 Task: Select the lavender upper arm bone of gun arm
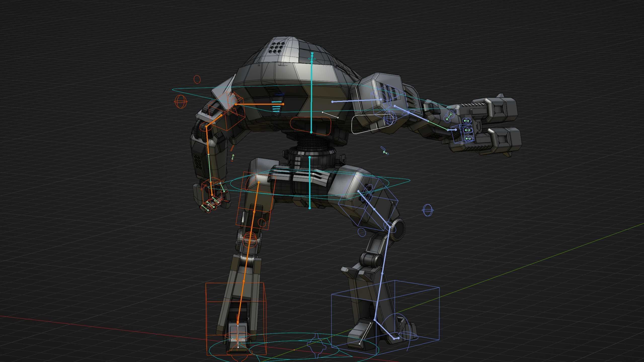[x=412, y=113]
